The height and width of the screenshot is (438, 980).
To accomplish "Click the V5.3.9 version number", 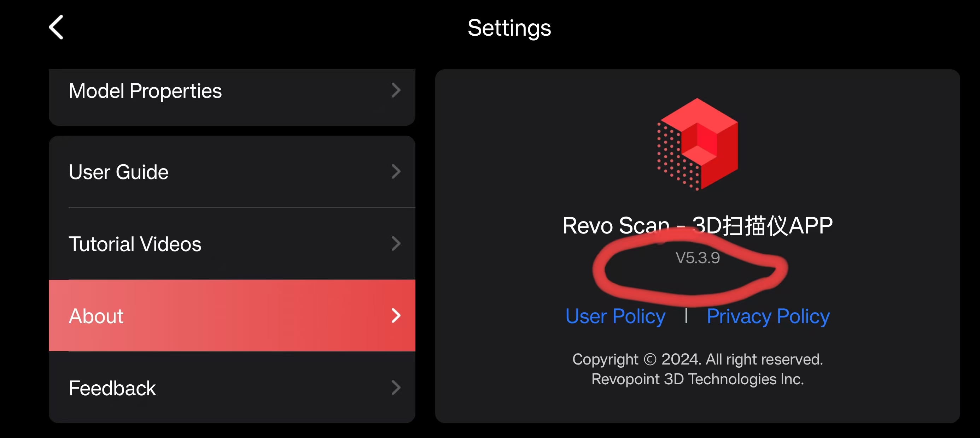I will (x=697, y=258).
